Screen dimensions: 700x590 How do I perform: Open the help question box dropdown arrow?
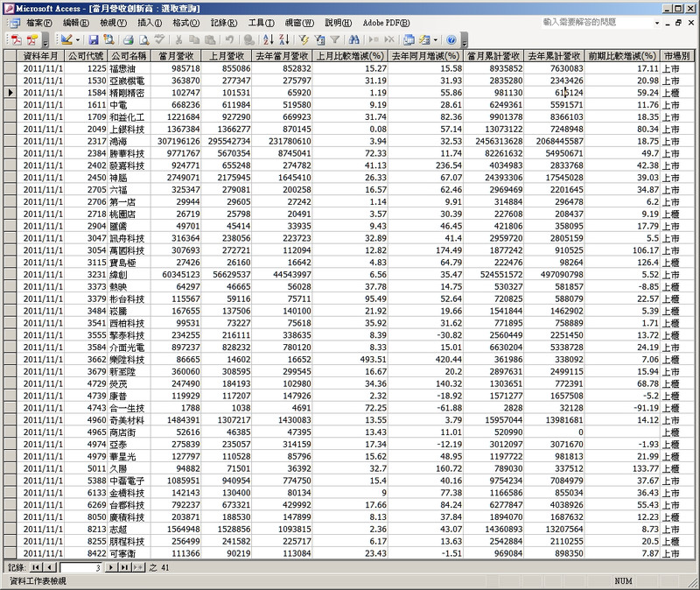[x=657, y=23]
